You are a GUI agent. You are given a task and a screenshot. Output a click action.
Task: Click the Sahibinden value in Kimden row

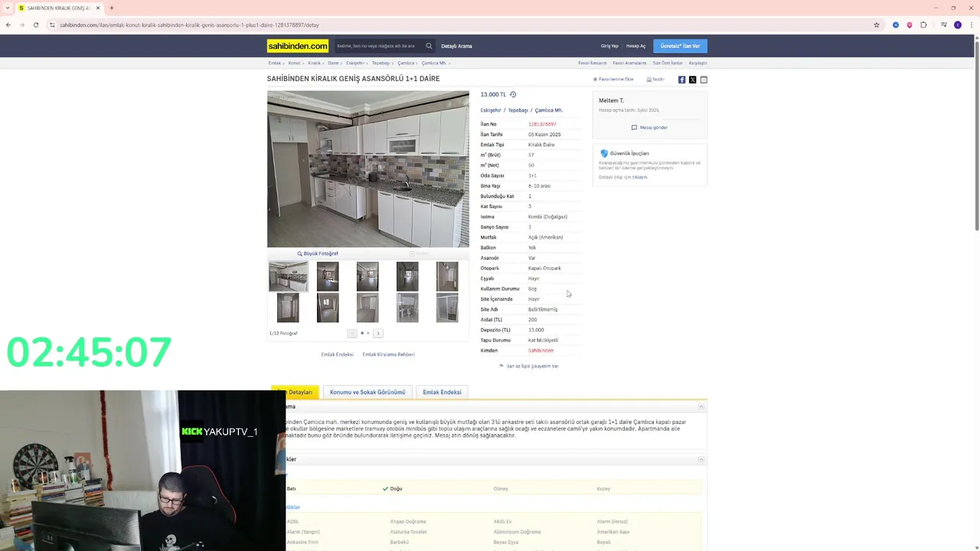click(x=541, y=350)
